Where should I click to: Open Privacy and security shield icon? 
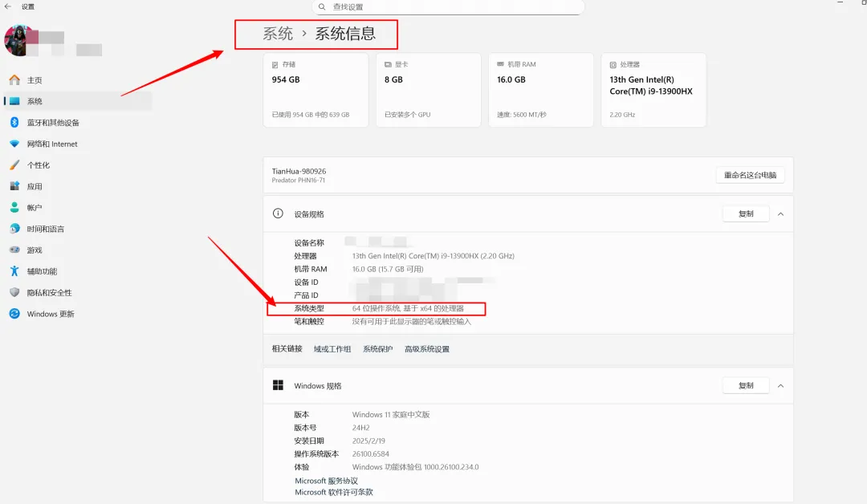coord(14,292)
